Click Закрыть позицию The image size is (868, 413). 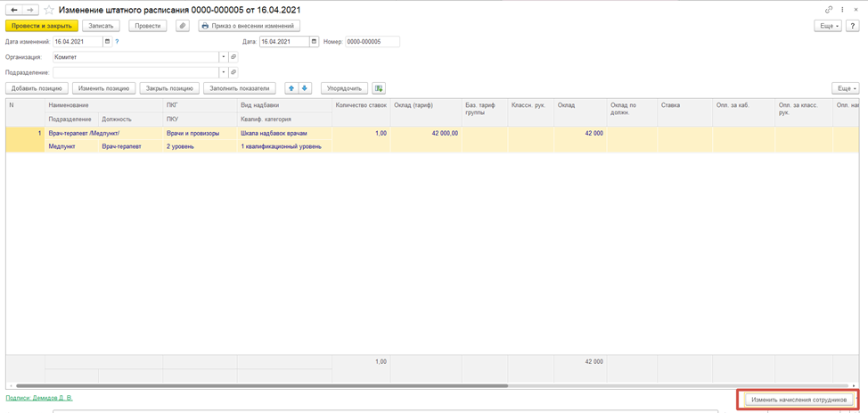[x=169, y=88]
